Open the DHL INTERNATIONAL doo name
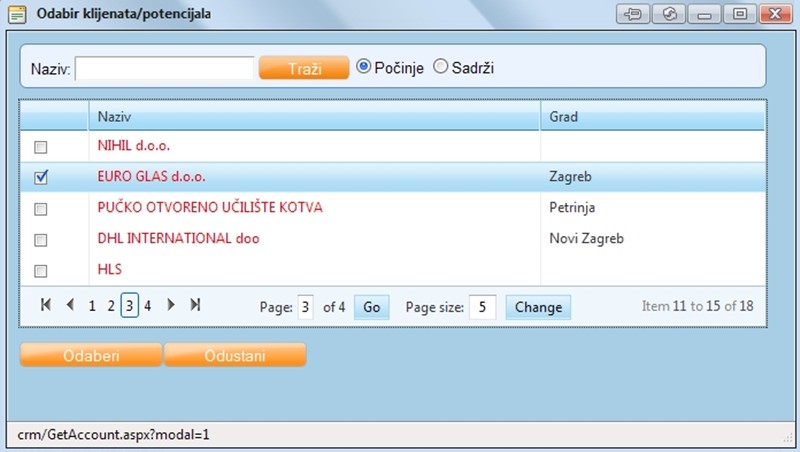 (x=179, y=238)
